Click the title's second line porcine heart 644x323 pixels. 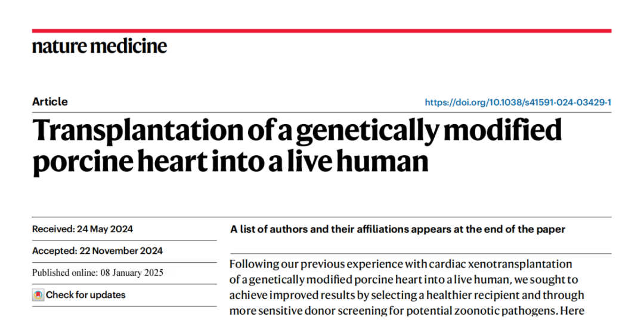230,161
